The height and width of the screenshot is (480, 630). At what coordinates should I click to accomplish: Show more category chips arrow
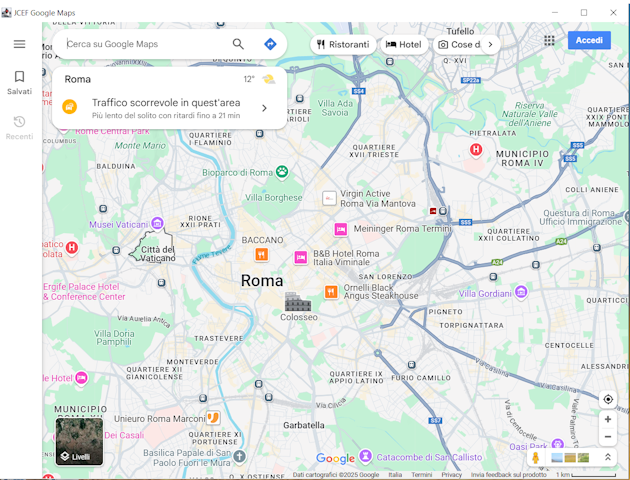490,44
